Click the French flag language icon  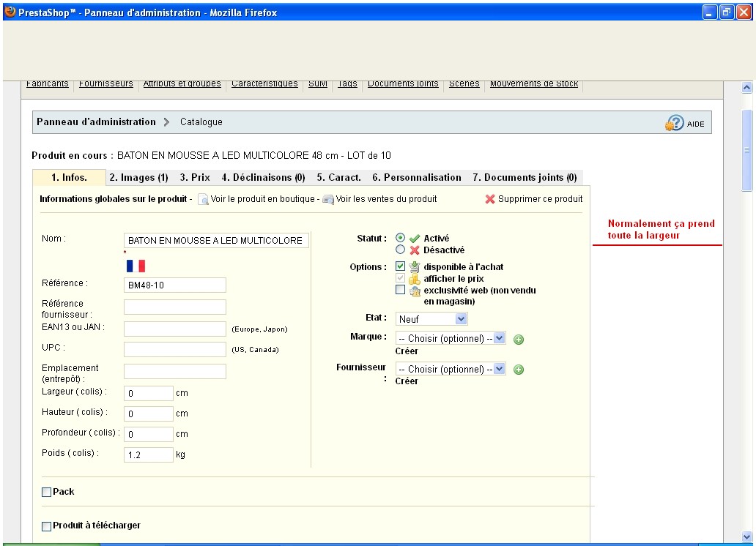tap(136, 266)
